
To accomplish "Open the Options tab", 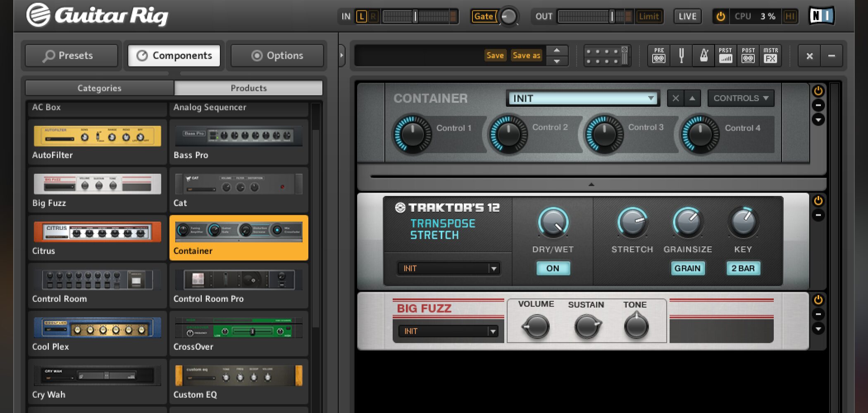I will 277,56.
